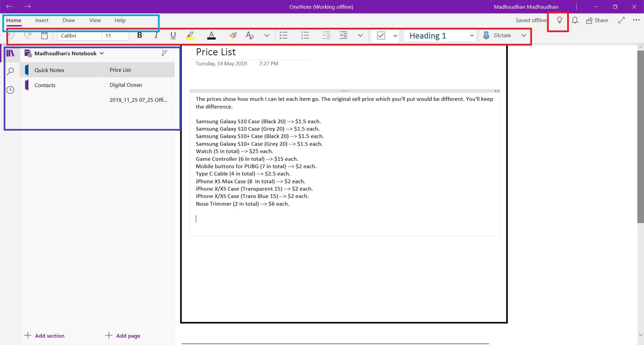Pick the yellow text highlight color

tap(190, 36)
